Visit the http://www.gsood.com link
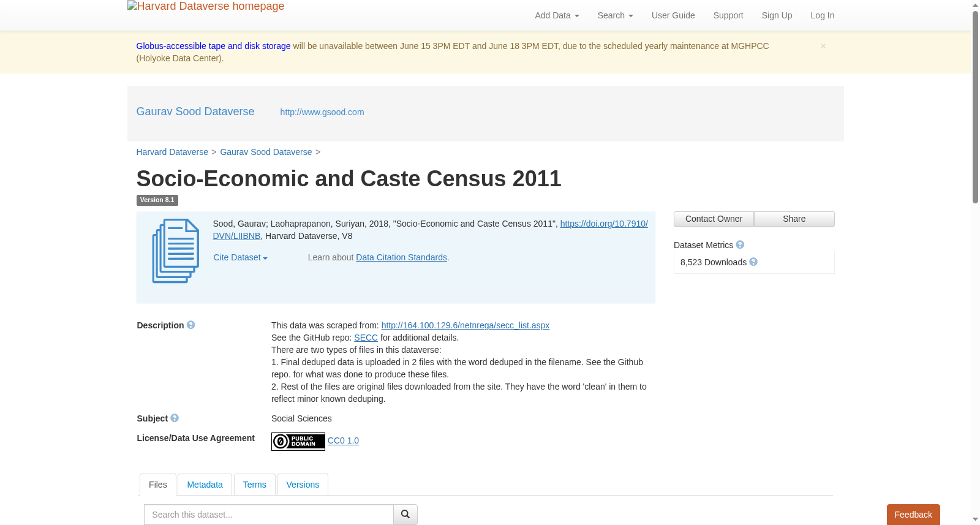This screenshot has width=980, height=525. pyautogui.click(x=322, y=112)
